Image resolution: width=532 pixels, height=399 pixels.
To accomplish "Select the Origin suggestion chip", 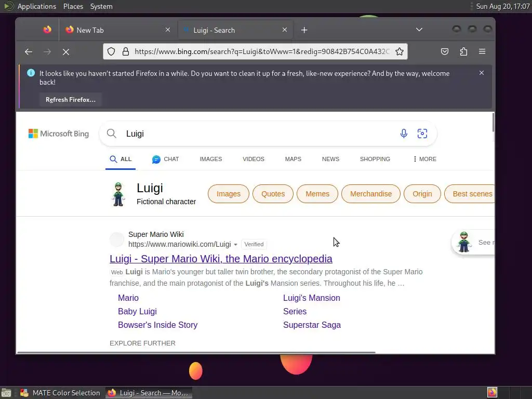I will [x=422, y=194].
